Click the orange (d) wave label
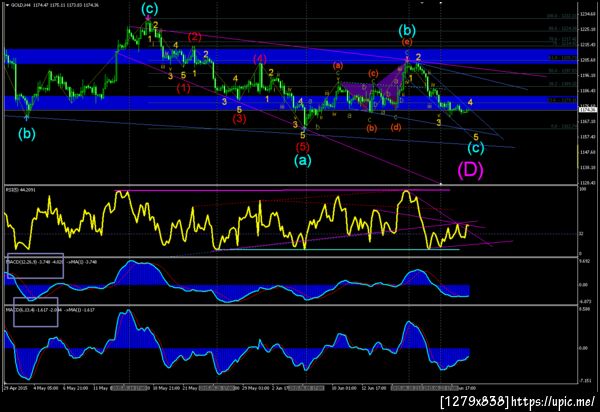Image resolution: width=600 pixels, height=412 pixels. pos(396,127)
